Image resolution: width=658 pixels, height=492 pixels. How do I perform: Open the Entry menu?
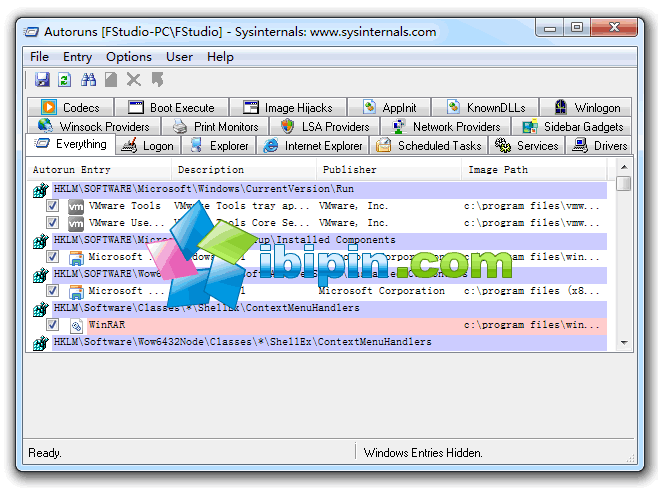[x=77, y=57]
